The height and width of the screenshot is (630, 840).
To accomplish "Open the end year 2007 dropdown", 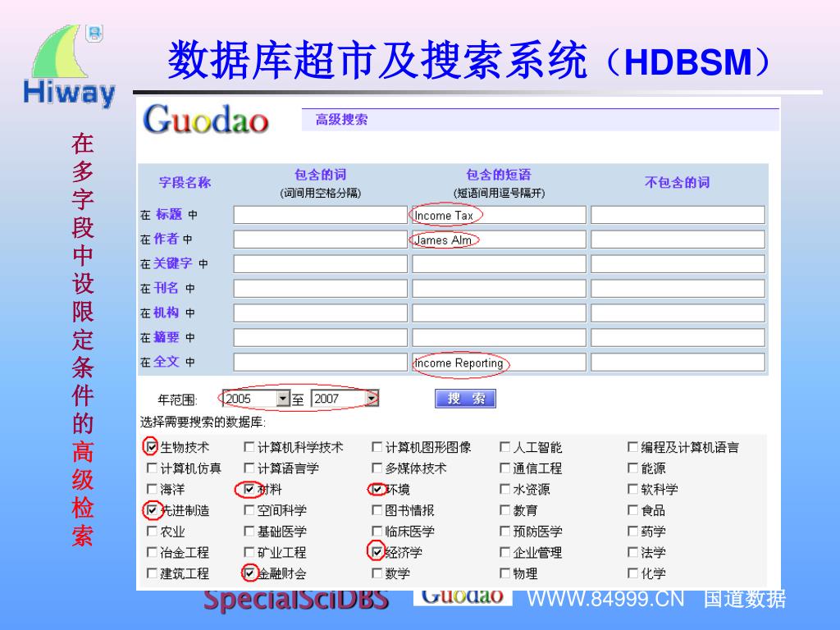I will pos(372,398).
